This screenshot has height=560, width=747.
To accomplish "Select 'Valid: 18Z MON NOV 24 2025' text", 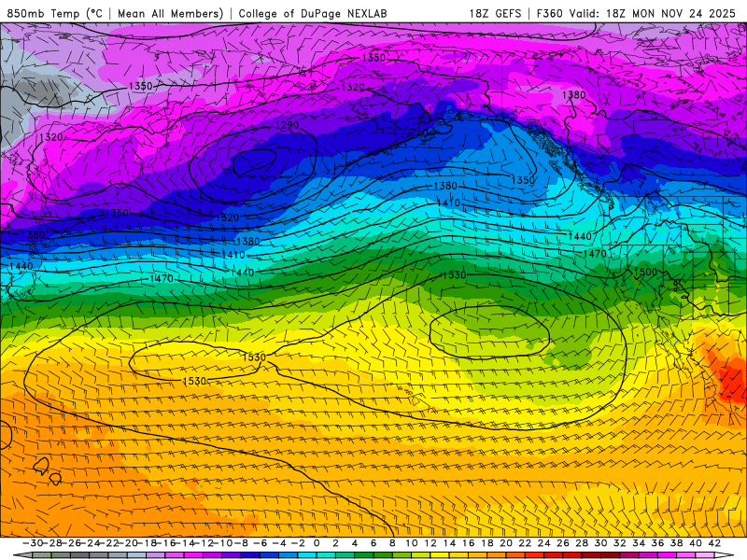I will (653, 13).
